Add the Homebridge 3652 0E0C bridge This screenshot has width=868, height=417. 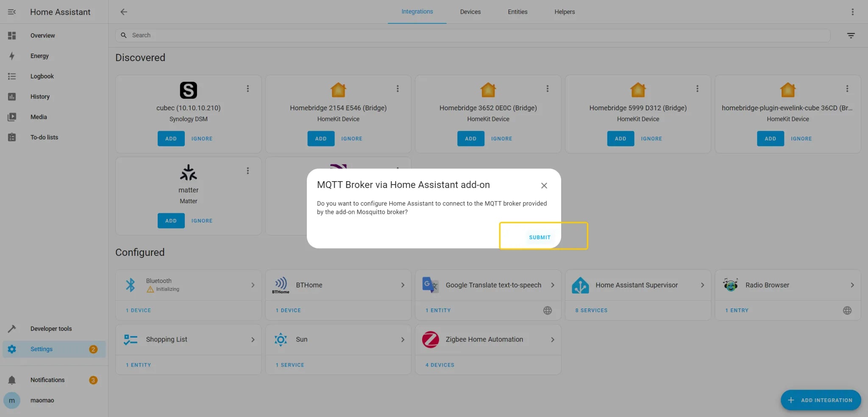pos(470,139)
